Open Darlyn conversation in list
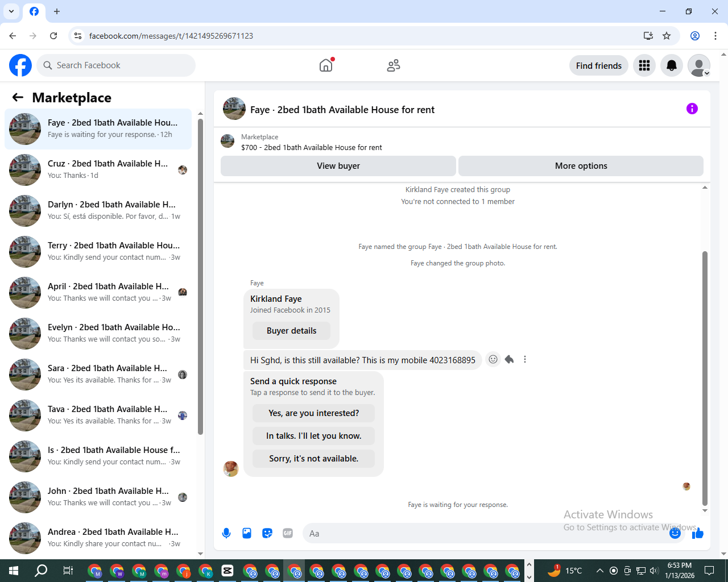Viewport: 728px width, 582px height. [x=98, y=211]
